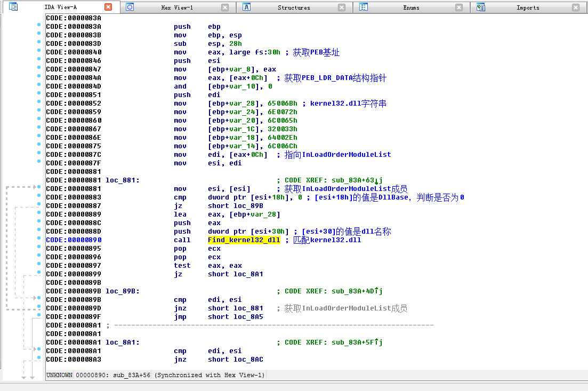Click the loc_8A1 label definition
588x391 pixels.
(122, 342)
